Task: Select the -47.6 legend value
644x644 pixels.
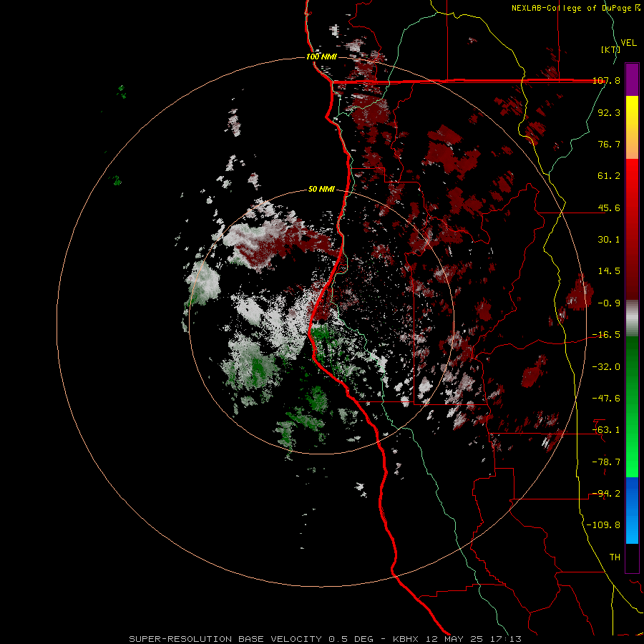Action: [606, 399]
